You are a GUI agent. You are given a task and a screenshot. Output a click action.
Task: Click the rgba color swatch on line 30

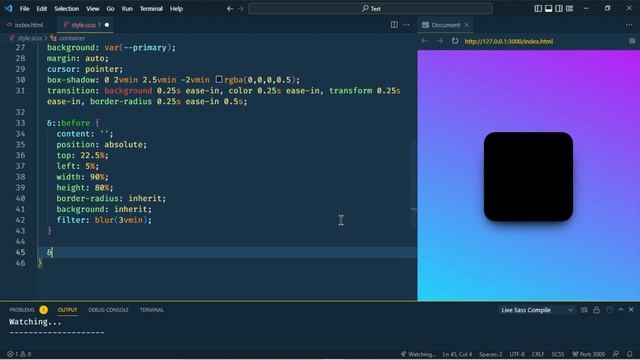pos(219,80)
